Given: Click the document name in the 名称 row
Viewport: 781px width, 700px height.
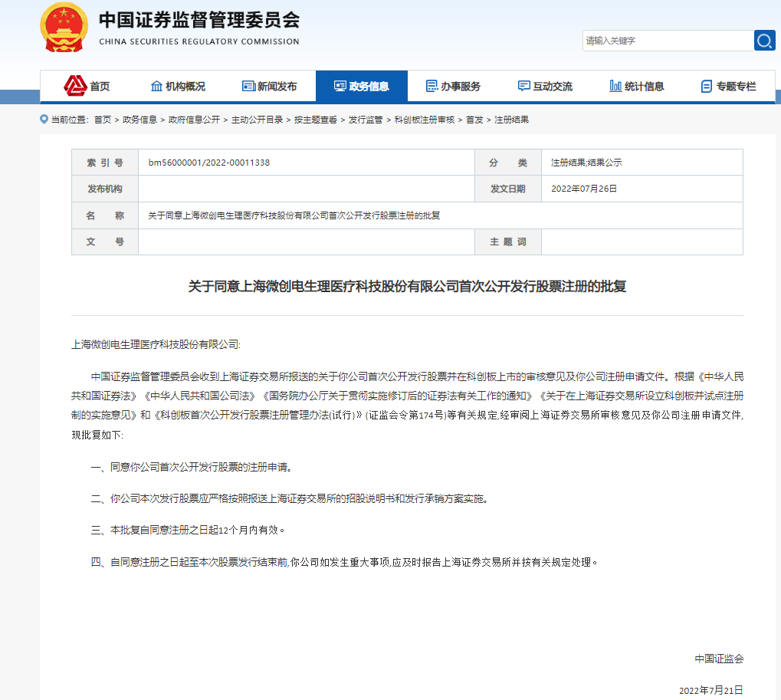Looking at the screenshot, I should point(294,215).
